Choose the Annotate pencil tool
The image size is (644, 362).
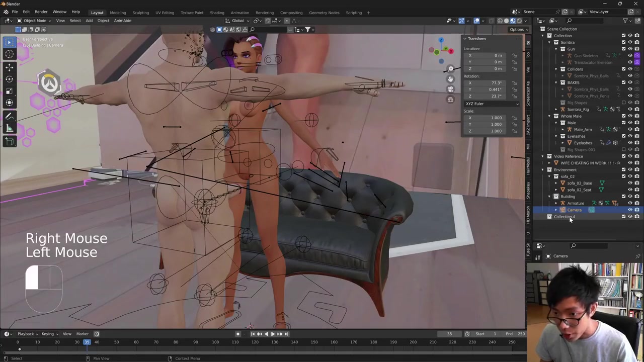[x=9, y=116]
